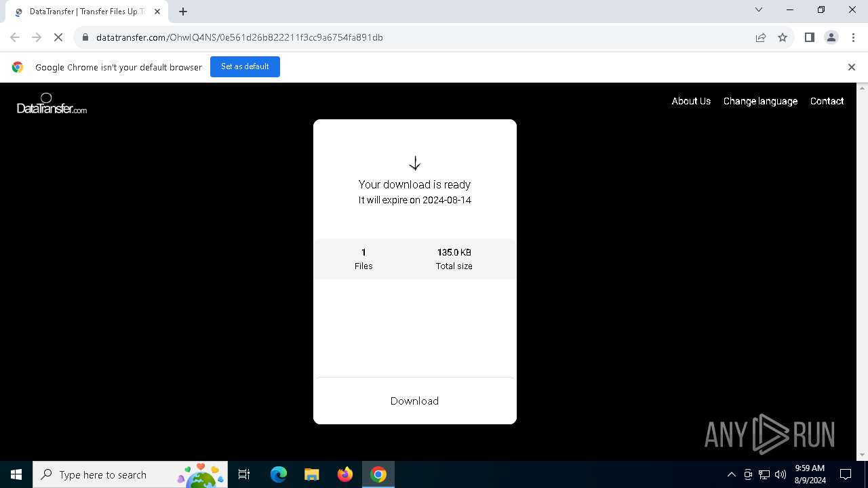Click the page vertical scrollbar

(863, 271)
